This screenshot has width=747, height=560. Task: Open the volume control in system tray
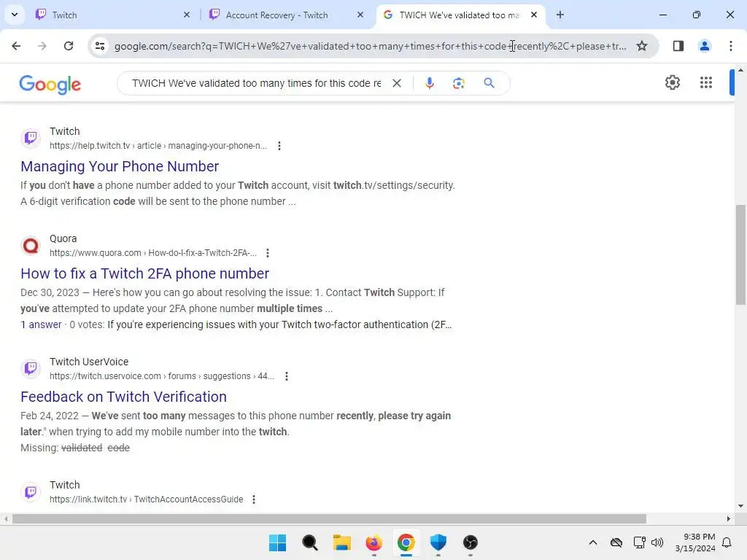click(657, 542)
